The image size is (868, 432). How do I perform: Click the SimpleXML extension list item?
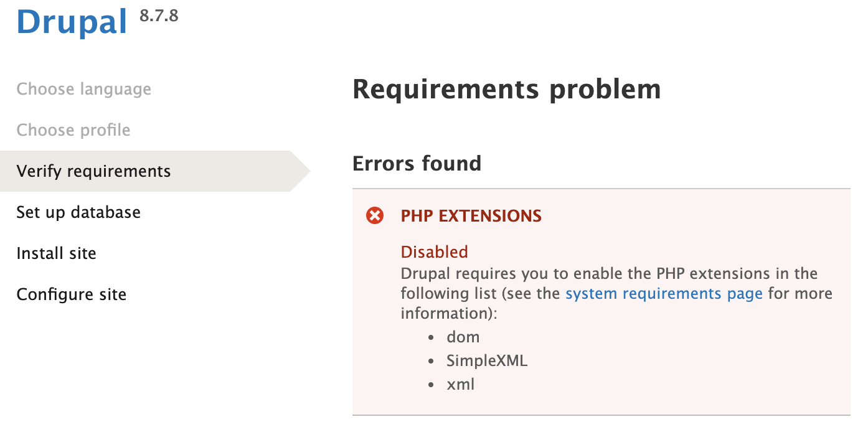(487, 360)
